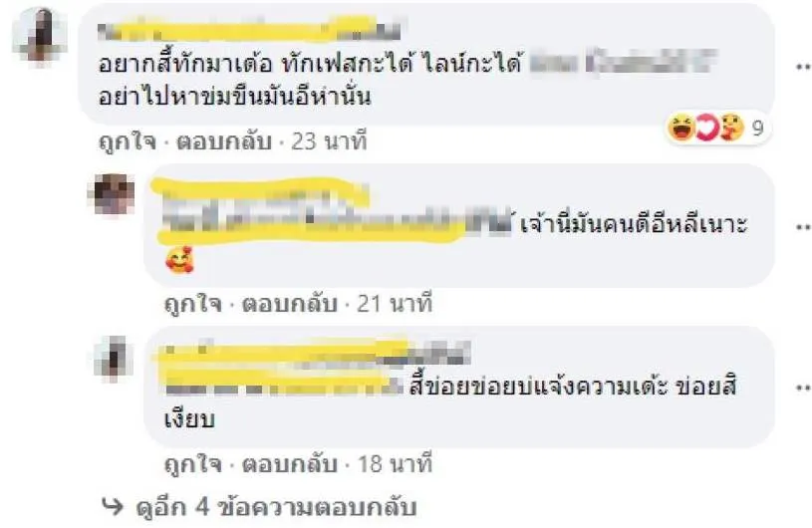Viewport: 812px width, 528px height.
Task: Like the comment posted 23 นาที ago
Action: 128,141
